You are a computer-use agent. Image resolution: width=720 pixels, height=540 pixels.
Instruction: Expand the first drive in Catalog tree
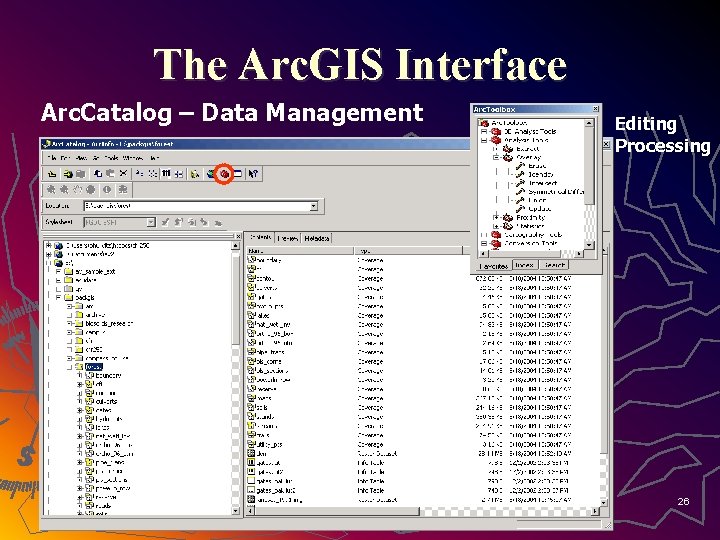coord(48,246)
